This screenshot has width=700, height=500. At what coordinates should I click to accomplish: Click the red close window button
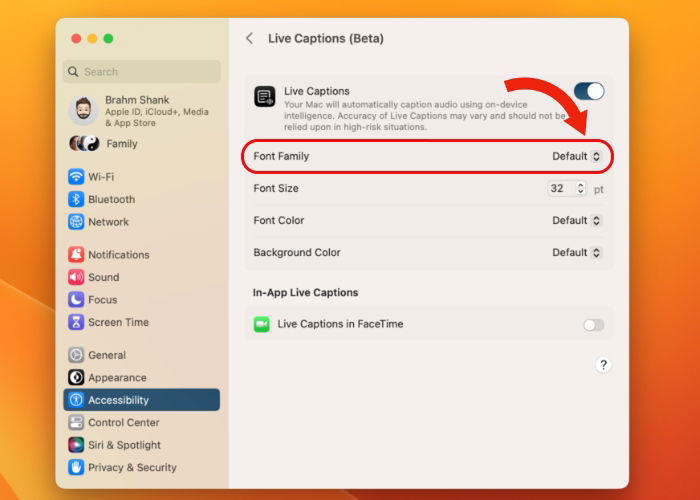click(76, 38)
